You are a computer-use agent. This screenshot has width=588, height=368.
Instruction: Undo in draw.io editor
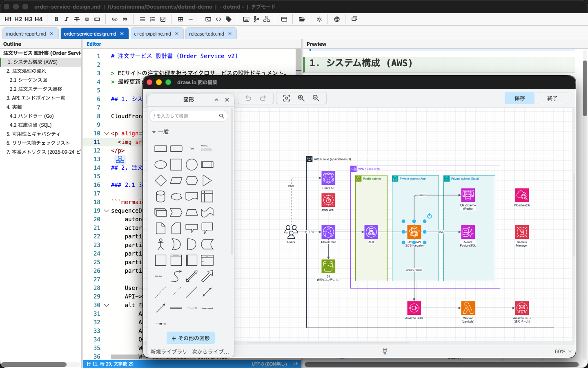[248, 98]
